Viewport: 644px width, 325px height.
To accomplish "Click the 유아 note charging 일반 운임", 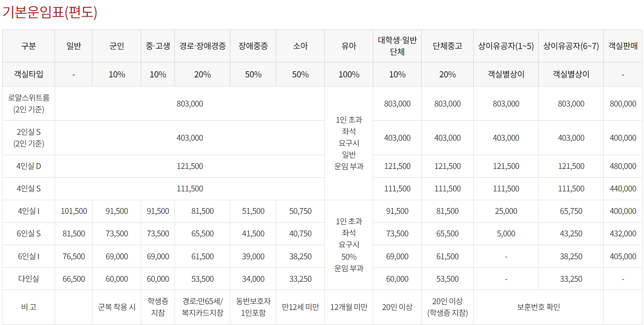I will point(349,143).
